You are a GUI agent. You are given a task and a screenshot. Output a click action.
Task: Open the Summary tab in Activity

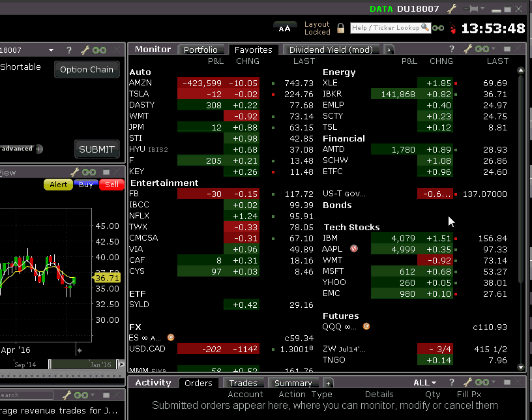click(293, 383)
